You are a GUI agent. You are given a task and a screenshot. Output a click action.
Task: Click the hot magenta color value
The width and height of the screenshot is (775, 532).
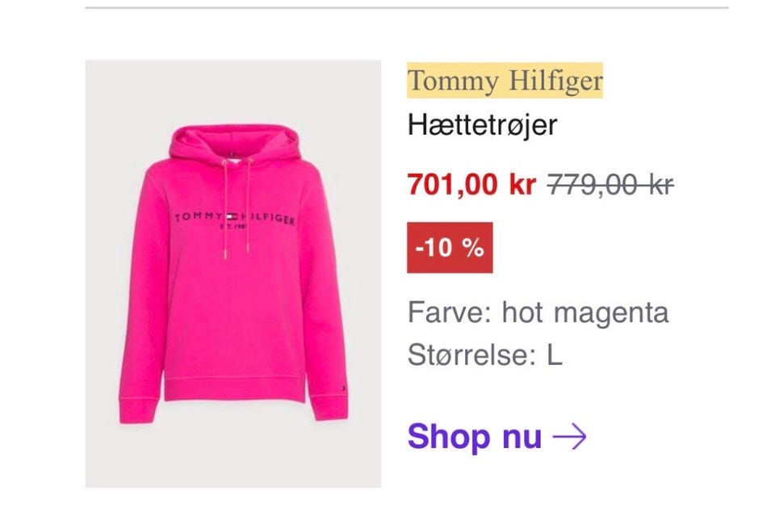[585, 312]
